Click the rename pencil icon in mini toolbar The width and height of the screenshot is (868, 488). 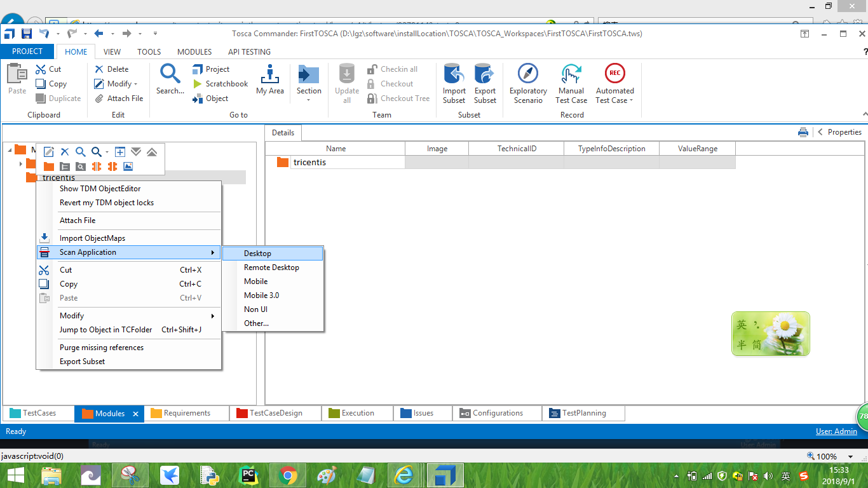point(49,152)
